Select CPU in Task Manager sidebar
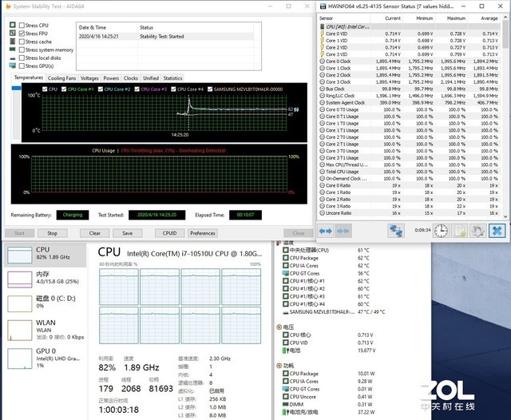 pyautogui.click(x=45, y=254)
